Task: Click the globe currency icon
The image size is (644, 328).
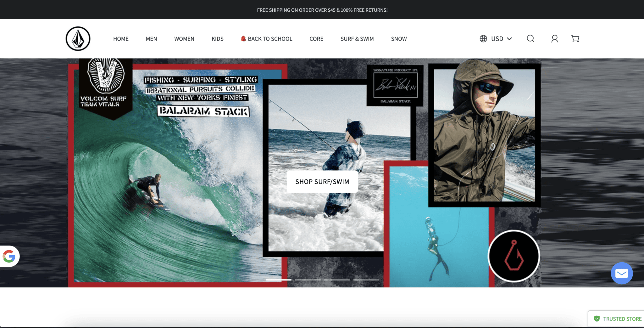Action: coord(483,39)
